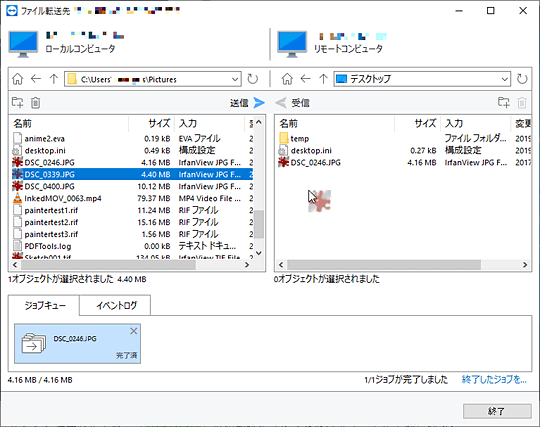Go up one level in remote pane
This screenshot has height=427, width=540.
pos(323,79)
